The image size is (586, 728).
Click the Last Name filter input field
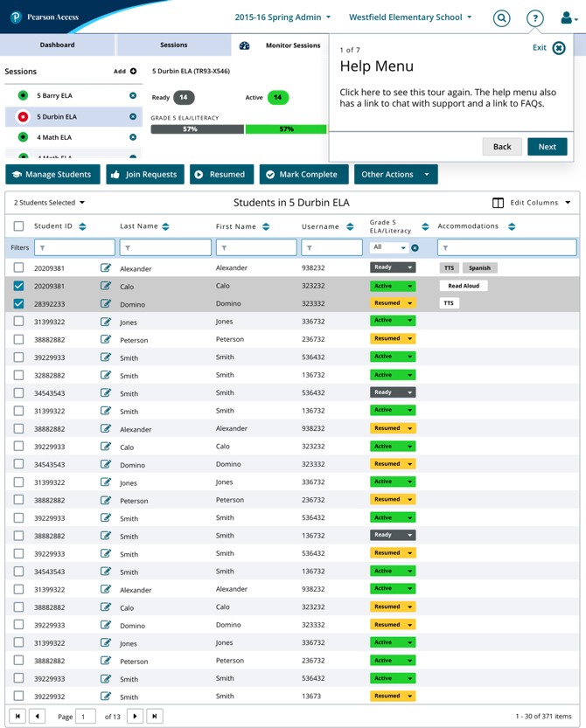[x=165, y=248]
